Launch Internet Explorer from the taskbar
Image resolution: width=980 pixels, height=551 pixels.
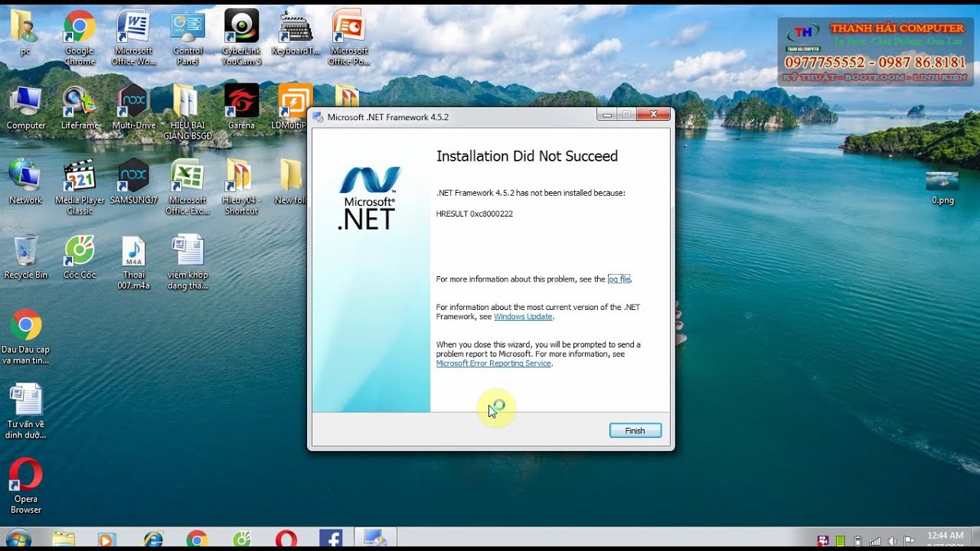click(x=152, y=540)
